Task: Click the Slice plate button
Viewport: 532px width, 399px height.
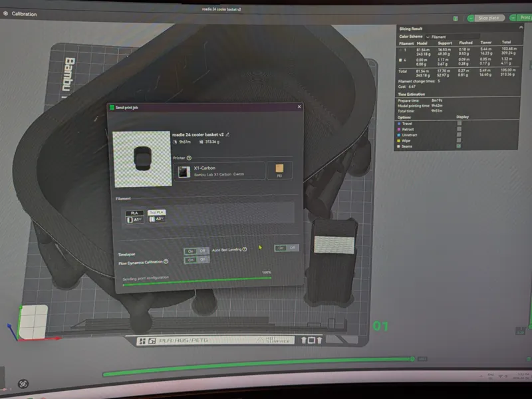Action: point(488,18)
